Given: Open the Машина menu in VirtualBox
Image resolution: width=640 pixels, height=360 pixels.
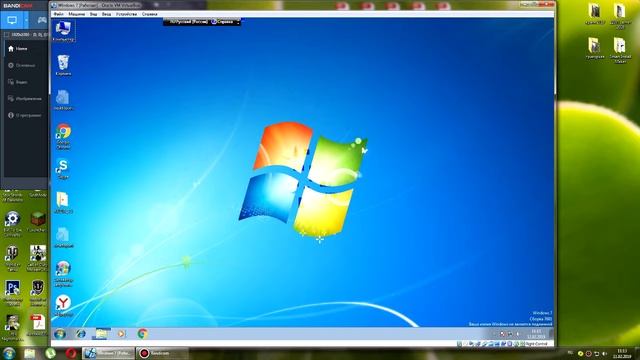Looking at the screenshot, I should tap(76, 14).
